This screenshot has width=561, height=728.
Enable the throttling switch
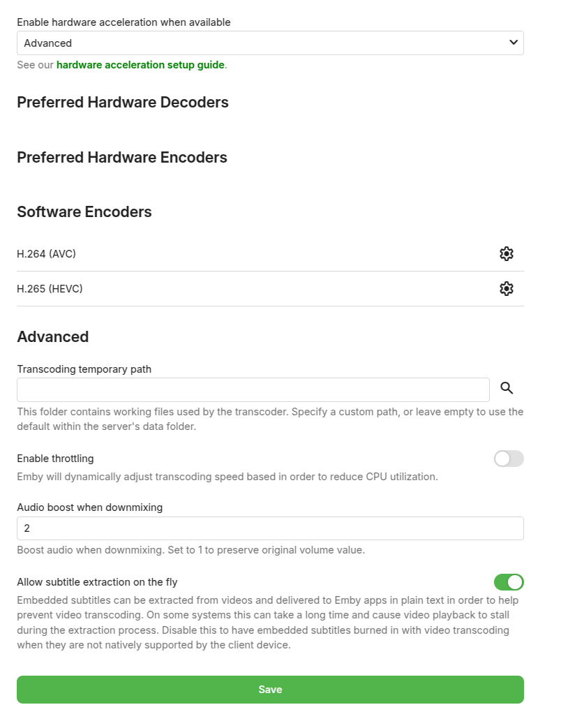(509, 459)
